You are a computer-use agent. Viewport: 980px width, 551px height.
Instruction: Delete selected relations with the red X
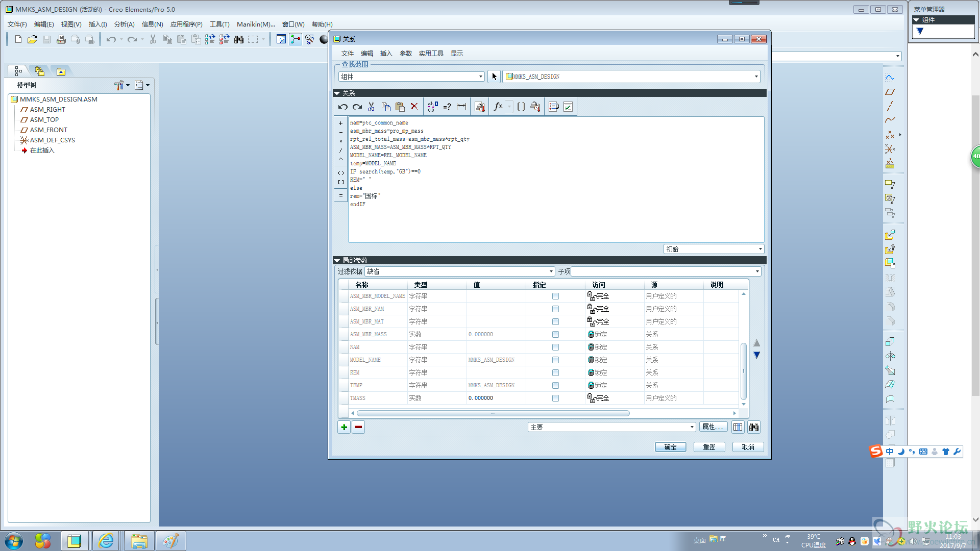click(x=414, y=107)
